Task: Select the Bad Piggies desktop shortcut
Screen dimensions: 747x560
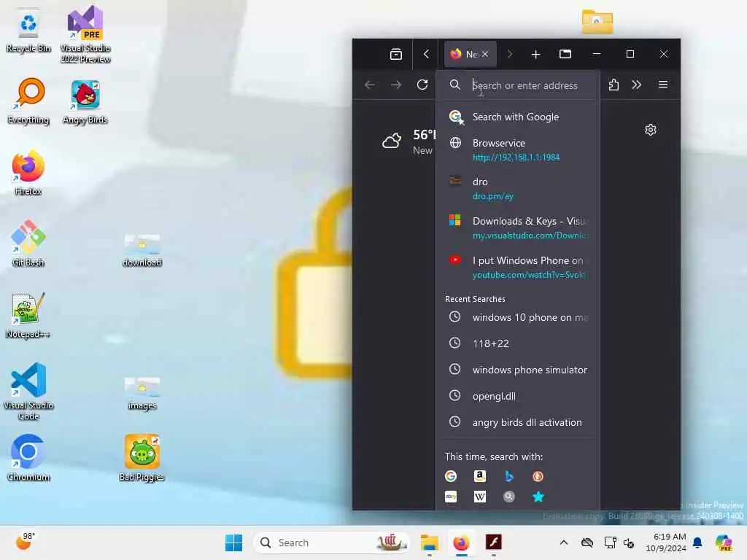Action: [142, 458]
